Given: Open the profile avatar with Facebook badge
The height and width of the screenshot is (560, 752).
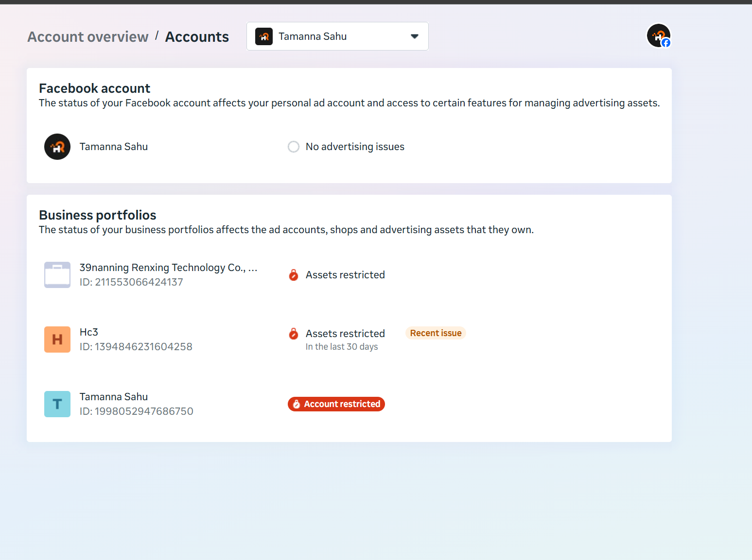Looking at the screenshot, I should 659,36.
